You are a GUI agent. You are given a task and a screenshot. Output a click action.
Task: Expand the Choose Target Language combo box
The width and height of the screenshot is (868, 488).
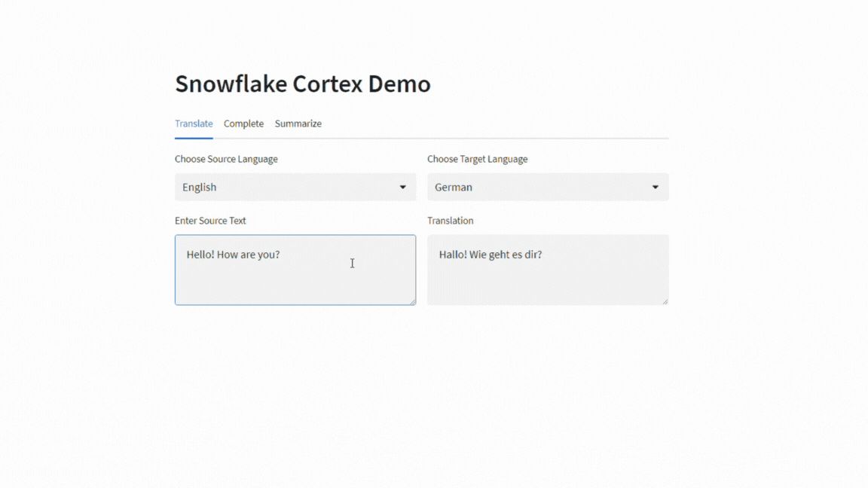tap(547, 188)
